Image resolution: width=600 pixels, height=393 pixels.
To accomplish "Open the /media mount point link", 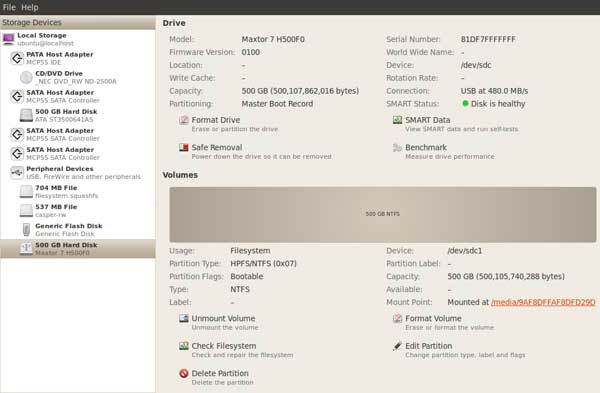I will point(543,302).
